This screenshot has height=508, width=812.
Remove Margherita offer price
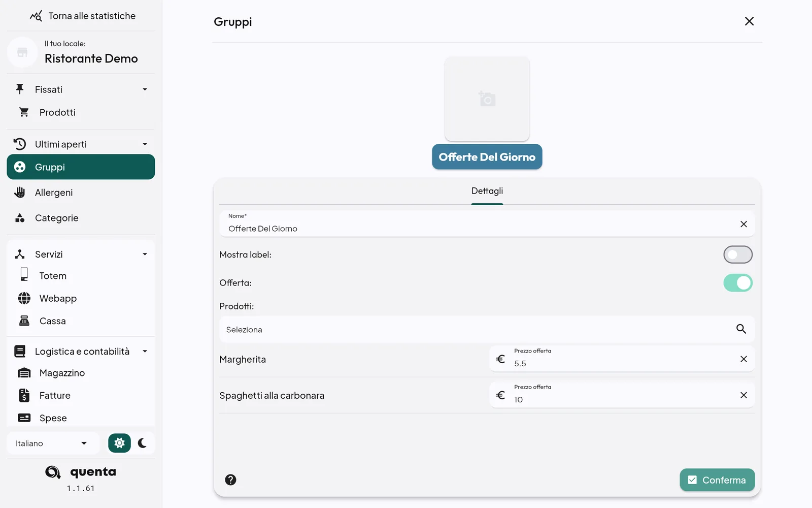[743, 359]
